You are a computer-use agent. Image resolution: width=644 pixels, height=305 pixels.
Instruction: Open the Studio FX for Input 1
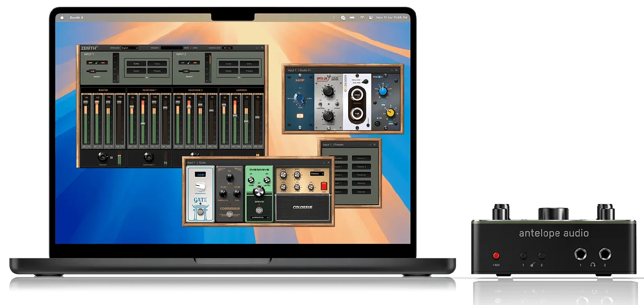[136, 71]
